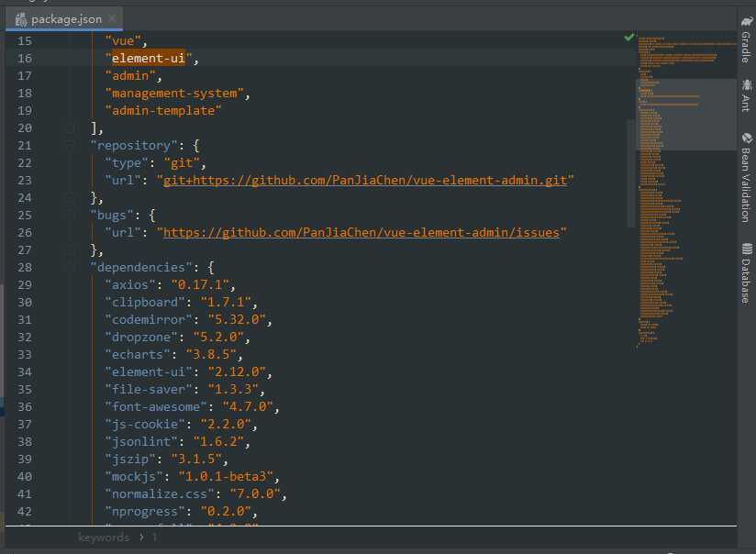Click the "vue" keyword on line 15
This screenshot has width=756, height=554.
pos(123,41)
